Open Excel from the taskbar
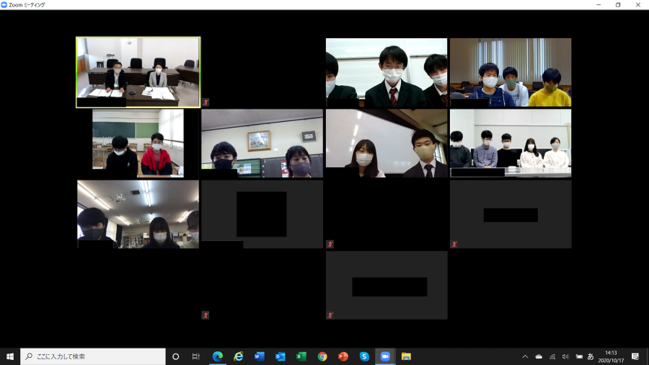The width and height of the screenshot is (649, 365). pyautogui.click(x=301, y=356)
